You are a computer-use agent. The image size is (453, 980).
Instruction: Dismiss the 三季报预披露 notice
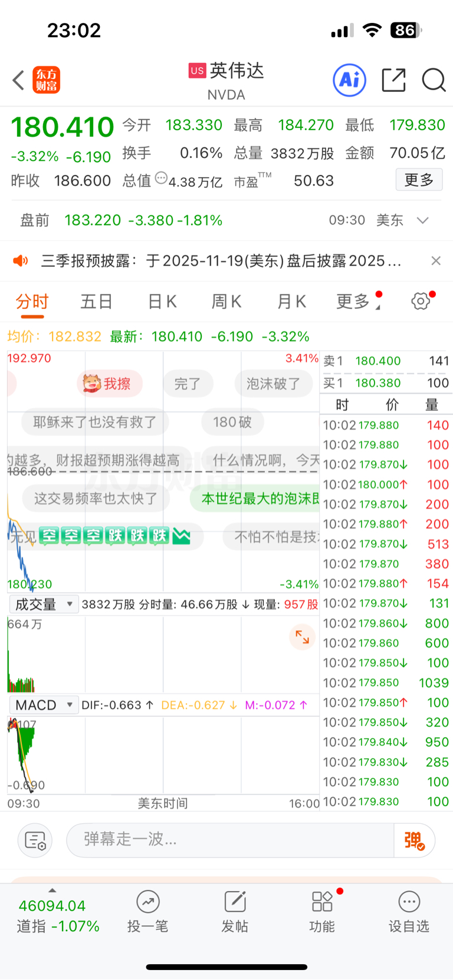pyautogui.click(x=436, y=260)
